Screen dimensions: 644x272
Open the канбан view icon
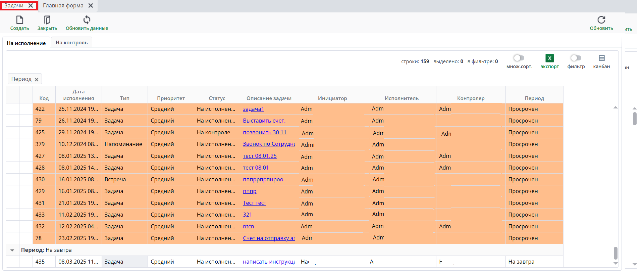click(x=601, y=58)
